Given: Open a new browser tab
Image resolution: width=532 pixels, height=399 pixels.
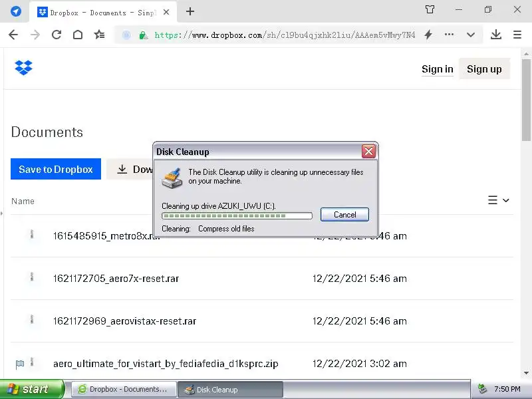Looking at the screenshot, I should tap(190, 11).
